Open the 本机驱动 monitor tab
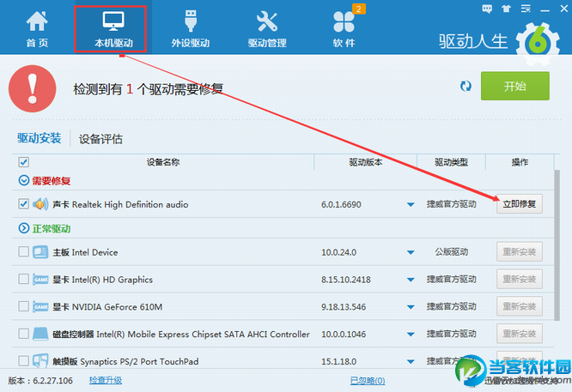The image size is (572, 392). pos(113,28)
